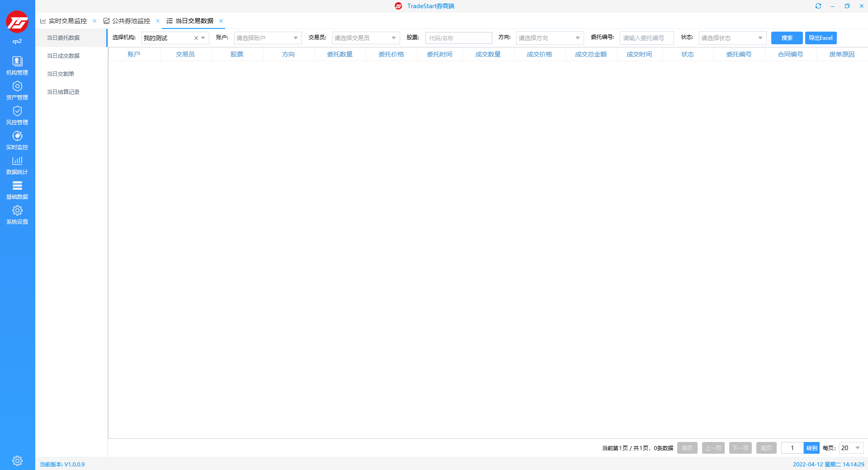868x470 pixels.
Task: Open 基础数据 sidebar icon
Action: click(17, 190)
